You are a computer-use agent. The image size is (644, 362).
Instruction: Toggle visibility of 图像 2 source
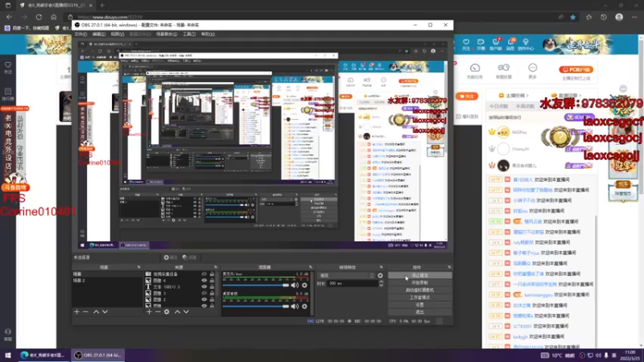tap(204, 299)
